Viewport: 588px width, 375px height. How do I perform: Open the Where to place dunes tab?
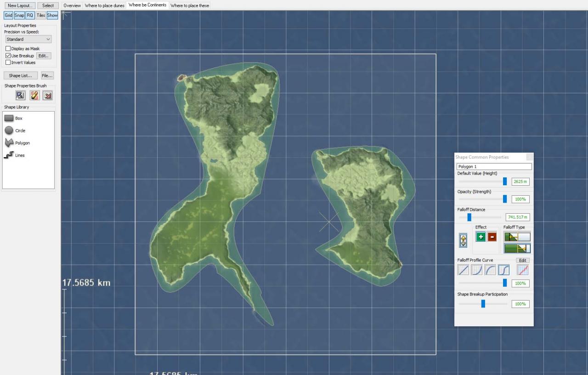click(x=104, y=6)
